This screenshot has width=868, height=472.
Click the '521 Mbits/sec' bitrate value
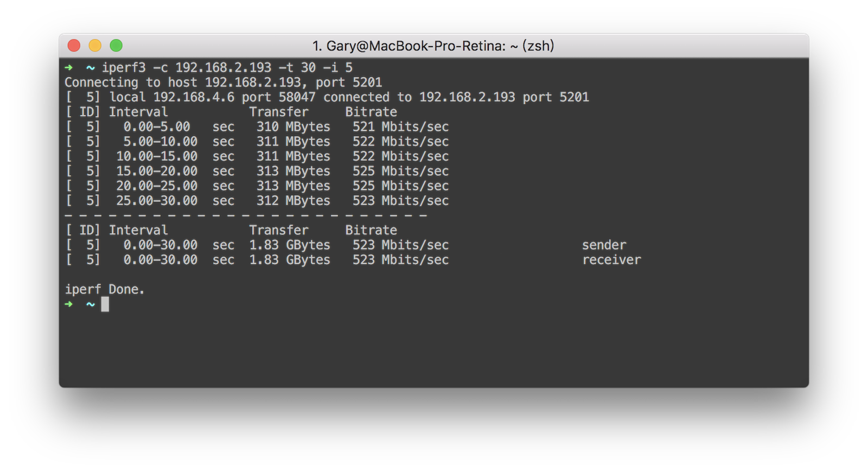(x=400, y=127)
